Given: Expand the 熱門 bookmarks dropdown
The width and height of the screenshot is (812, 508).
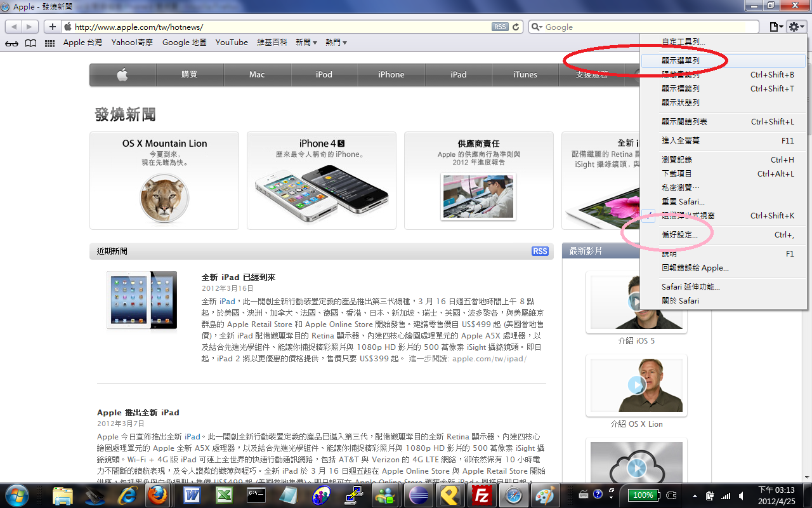Looking at the screenshot, I should click(x=336, y=43).
